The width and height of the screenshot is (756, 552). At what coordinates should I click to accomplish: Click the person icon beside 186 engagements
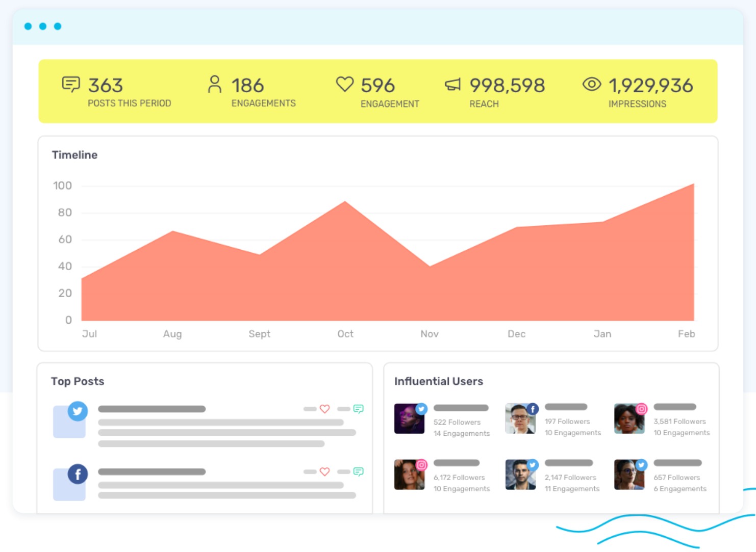click(215, 84)
